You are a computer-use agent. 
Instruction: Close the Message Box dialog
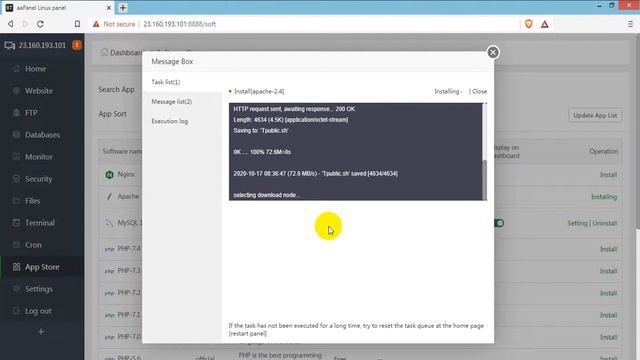pos(493,52)
